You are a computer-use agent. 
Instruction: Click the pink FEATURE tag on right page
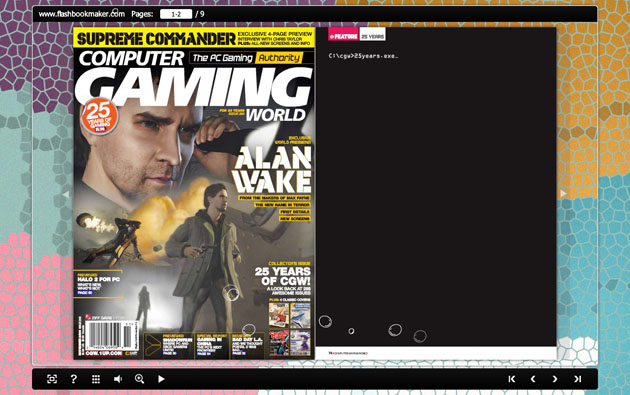343,36
